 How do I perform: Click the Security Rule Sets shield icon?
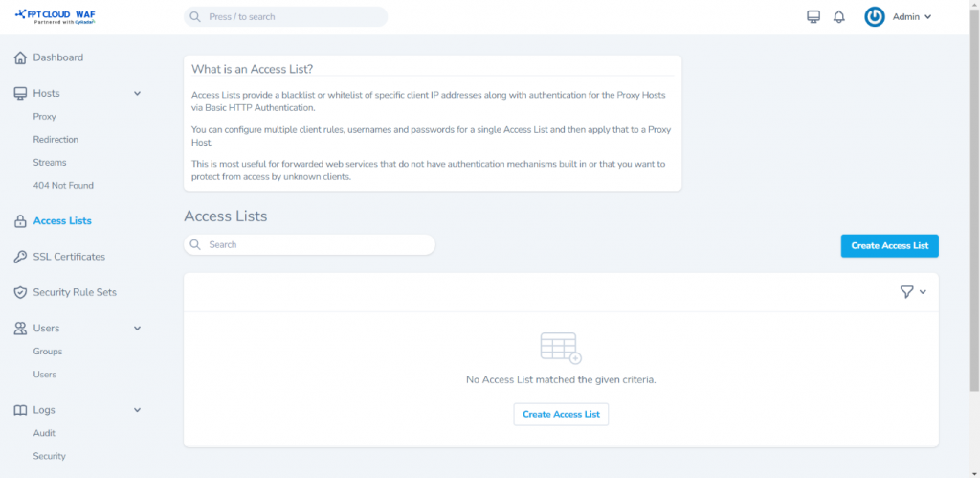point(20,292)
